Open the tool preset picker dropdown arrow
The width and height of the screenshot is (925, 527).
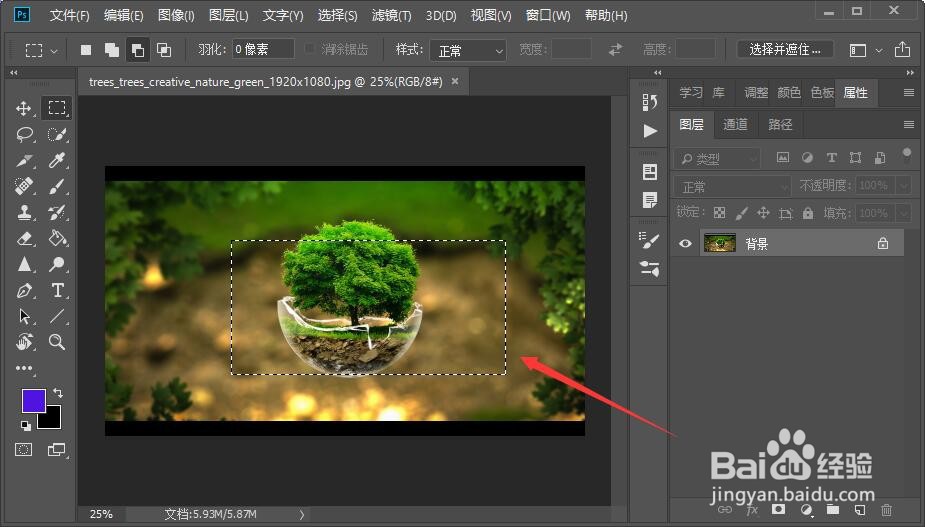pos(54,51)
